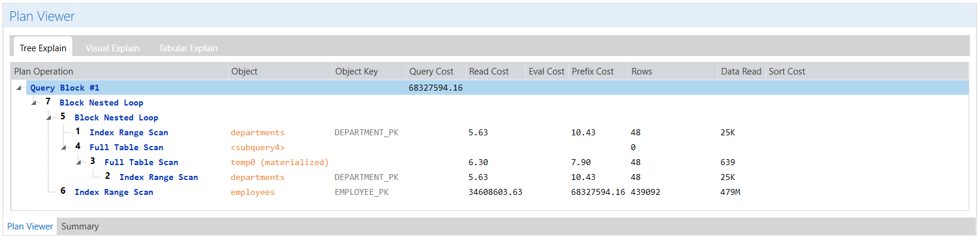Image resolution: width=980 pixels, height=242 pixels.
Task: Select the Query Block #1 row
Action: [490, 88]
